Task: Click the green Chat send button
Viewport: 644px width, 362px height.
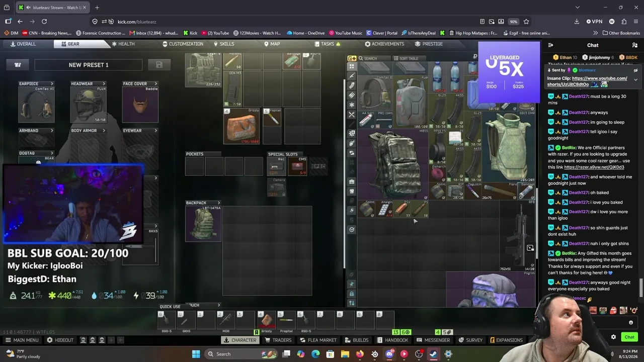Action: coord(629,337)
